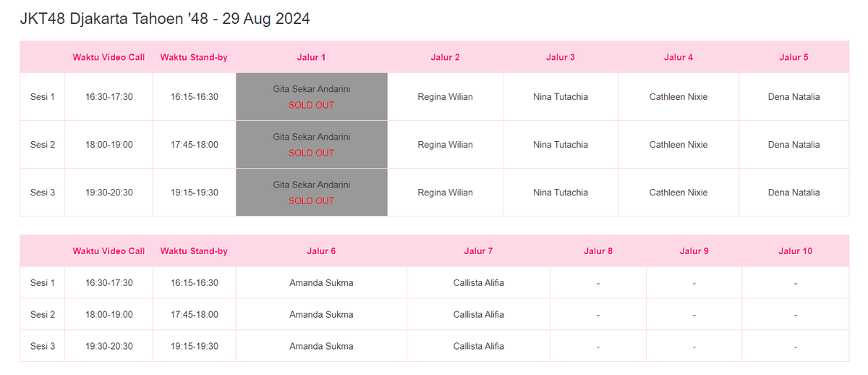Image resolution: width=868 pixels, height=375 pixels.
Task: Click sold out Gita Sekar Andarini Sesi 1
Action: (x=312, y=97)
